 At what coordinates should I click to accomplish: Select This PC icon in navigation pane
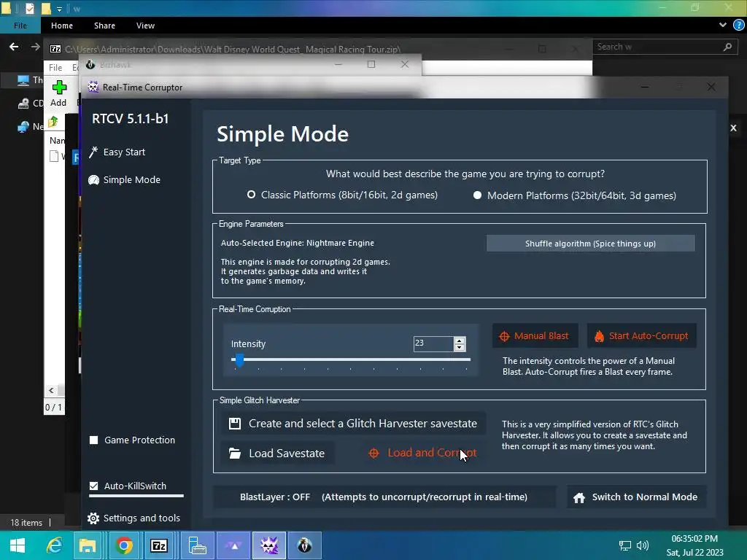pyautogui.click(x=23, y=80)
